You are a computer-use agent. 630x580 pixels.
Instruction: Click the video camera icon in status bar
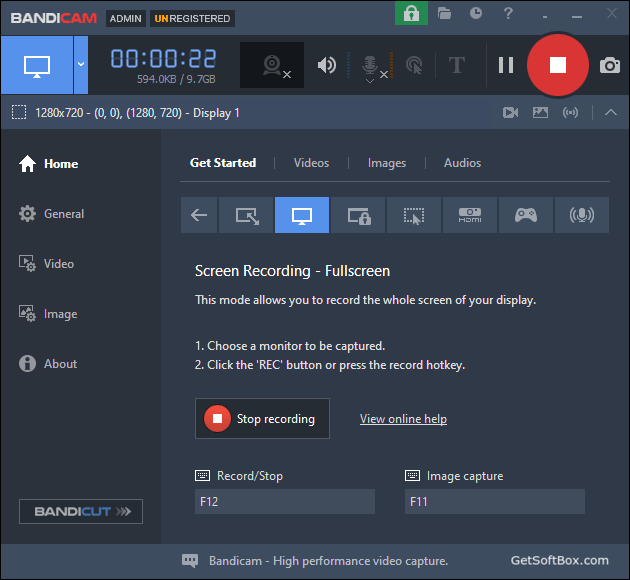coord(510,112)
